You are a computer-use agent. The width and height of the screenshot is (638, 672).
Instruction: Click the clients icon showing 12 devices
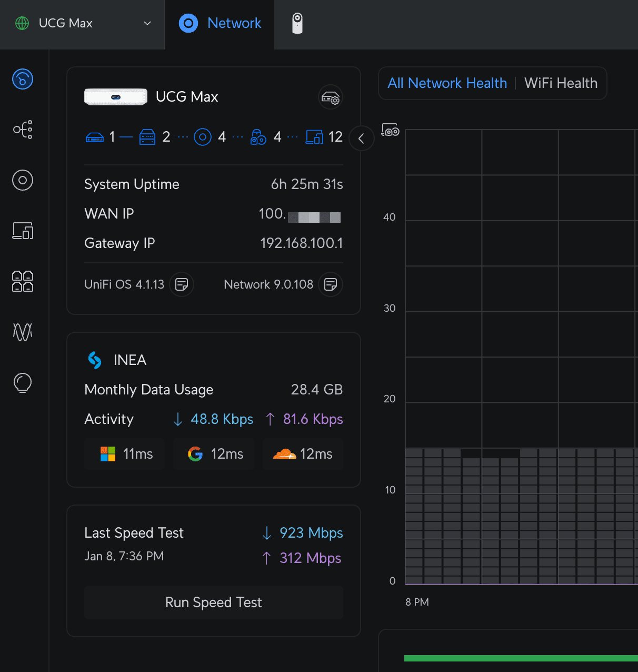point(314,137)
